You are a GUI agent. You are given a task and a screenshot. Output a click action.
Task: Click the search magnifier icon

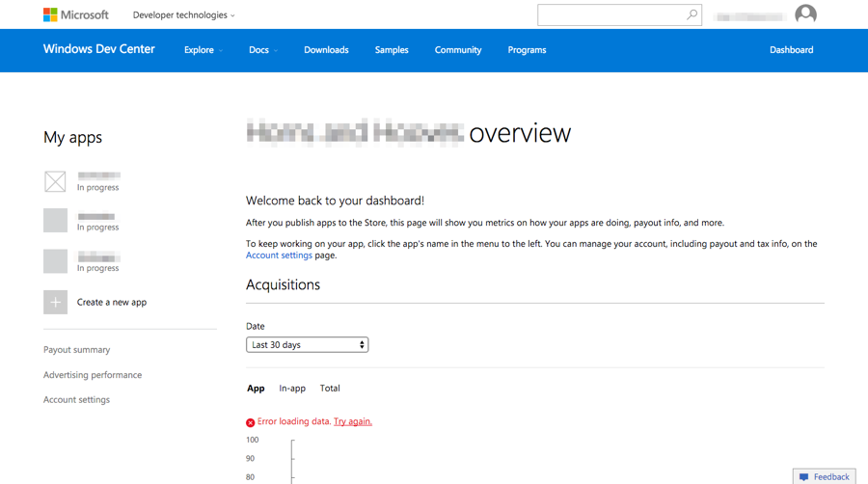coord(692,14)
